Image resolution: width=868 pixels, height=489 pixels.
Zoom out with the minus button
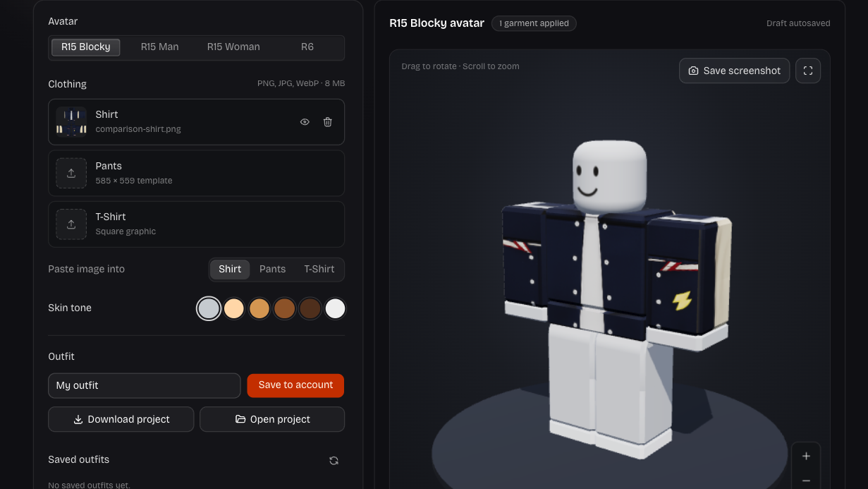(806, 481)
